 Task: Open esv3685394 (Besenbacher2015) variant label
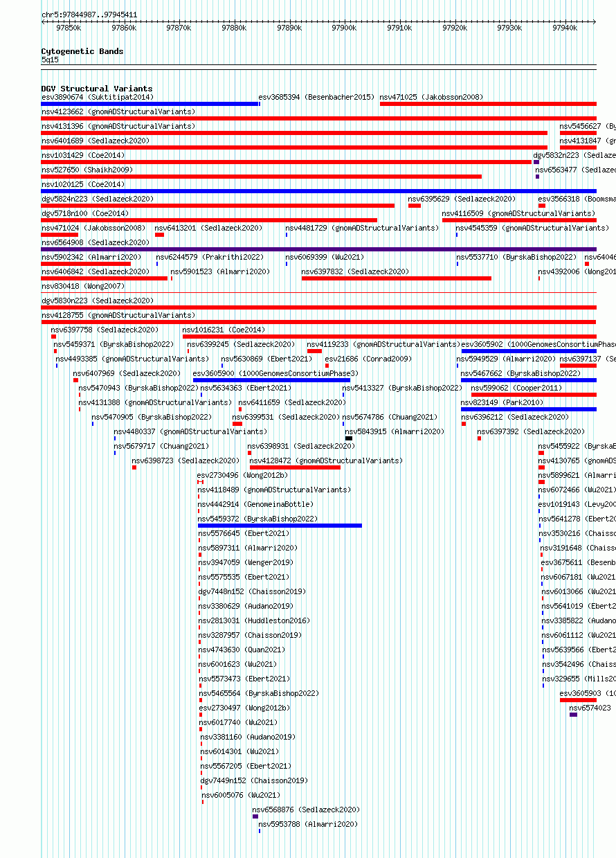click(x=316, y=97)
